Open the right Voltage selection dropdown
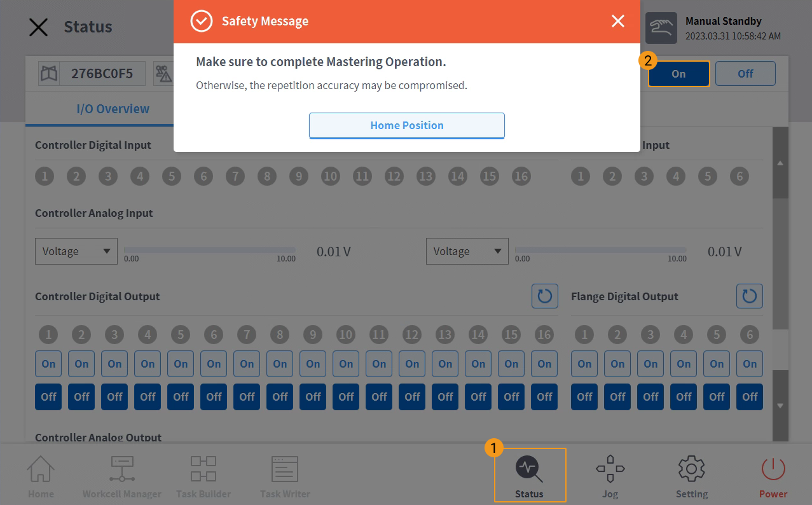The image size is (812, 505). coord(467,251)
